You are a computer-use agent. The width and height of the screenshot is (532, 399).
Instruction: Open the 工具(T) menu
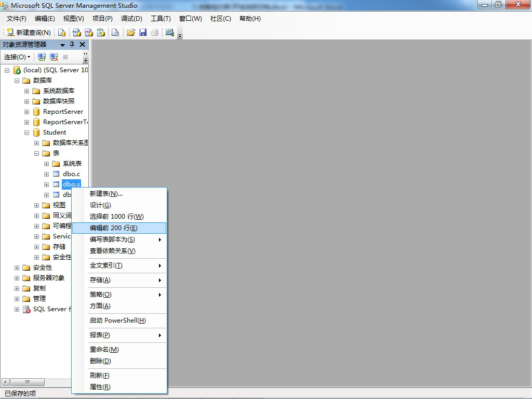point(161,19)
